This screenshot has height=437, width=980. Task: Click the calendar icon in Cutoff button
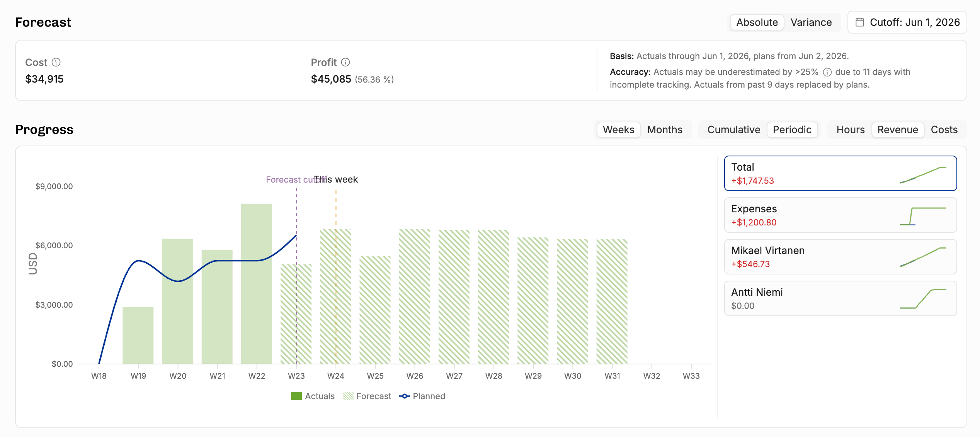[859, 22]
